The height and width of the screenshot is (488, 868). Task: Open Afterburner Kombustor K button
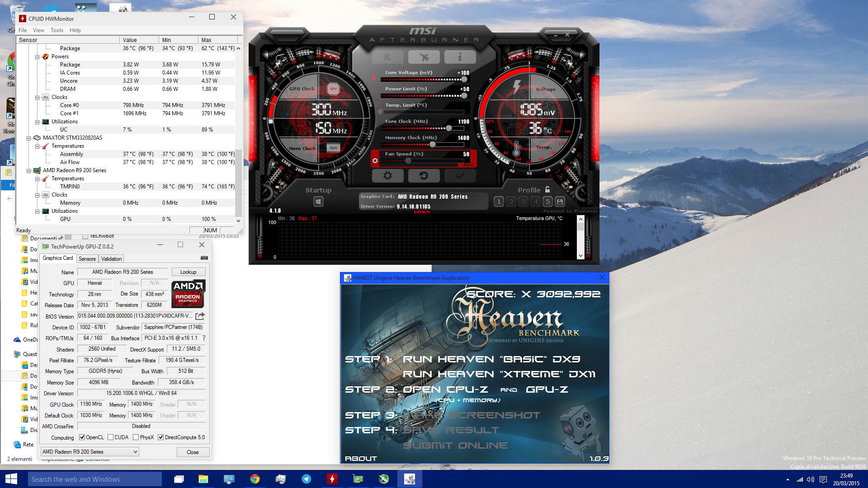[387, 57]
